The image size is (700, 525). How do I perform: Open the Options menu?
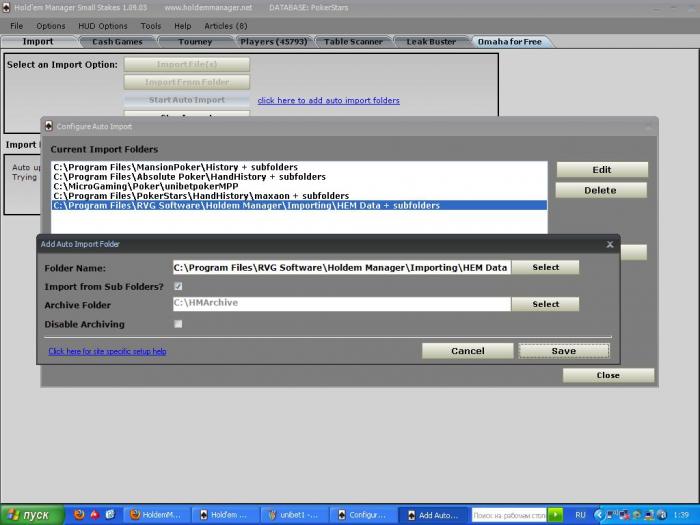(51, 26)
